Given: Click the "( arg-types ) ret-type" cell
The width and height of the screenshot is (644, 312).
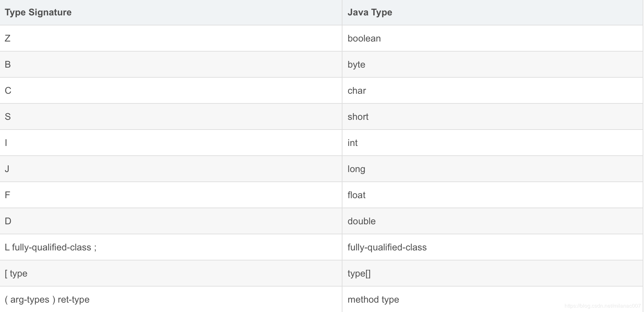Looking at the screenshot, I should click(47, 300).
